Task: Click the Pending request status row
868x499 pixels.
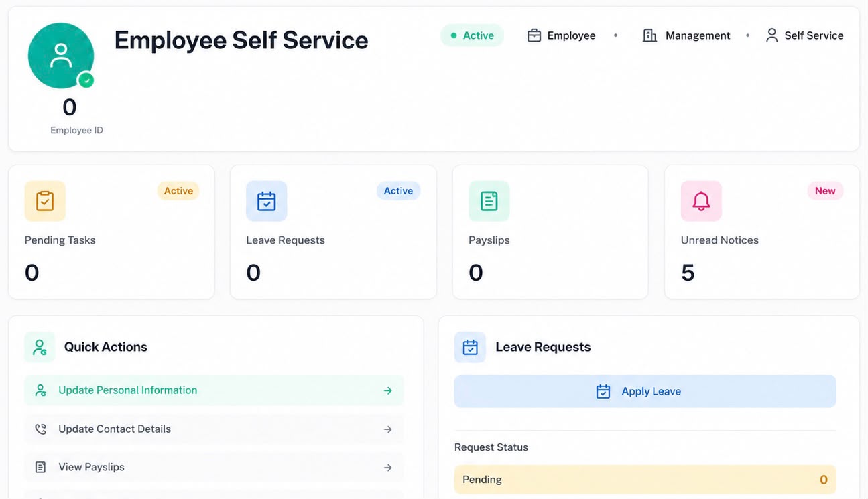Action: [645, 480]
